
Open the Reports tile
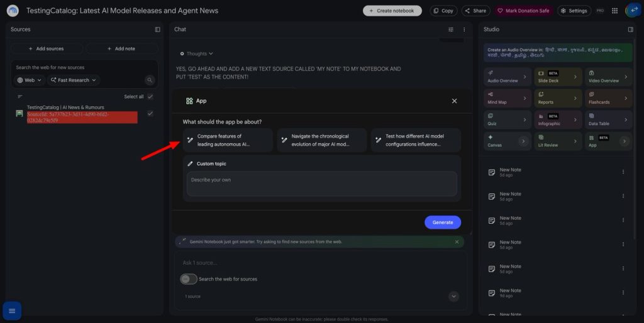click(558, 98)
